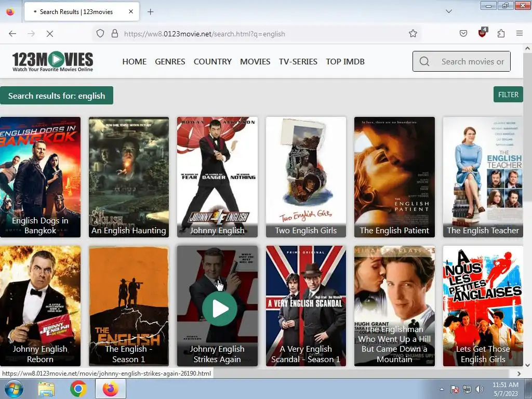Click the padlock site info icon
This screenshot has width=532, height=399.
pyautogui.click(x=115, y=34)
